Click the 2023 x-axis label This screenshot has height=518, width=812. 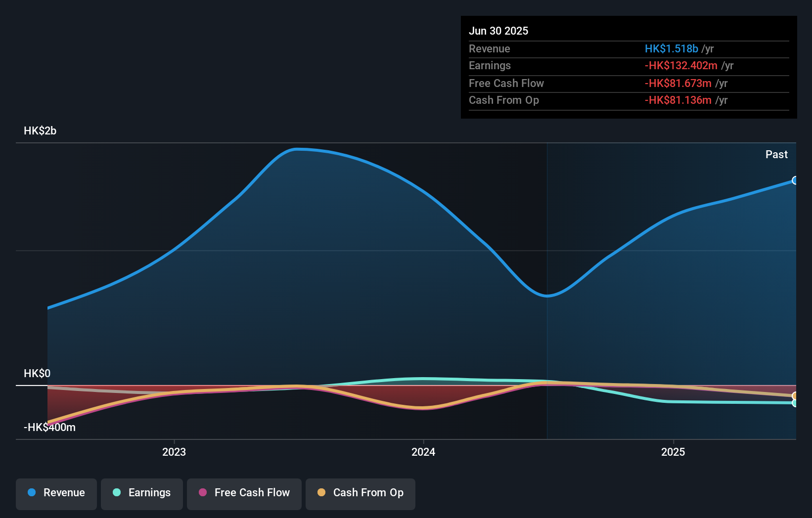pos(174,452)
